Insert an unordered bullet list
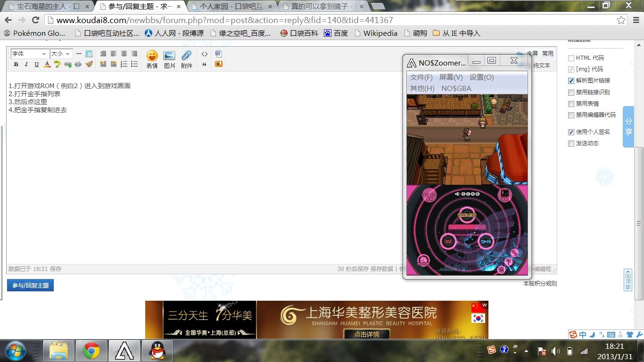The width and height of the screenshot is (644, 362). click(x=134, y=65)
